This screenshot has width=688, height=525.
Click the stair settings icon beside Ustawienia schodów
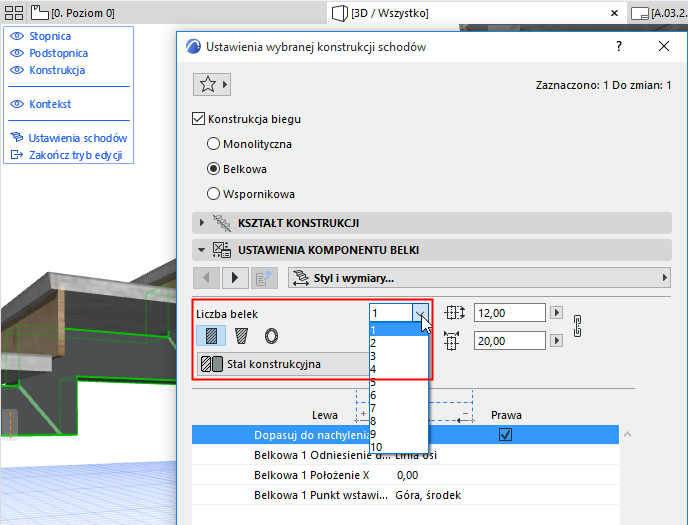click(x=17, y=137)
